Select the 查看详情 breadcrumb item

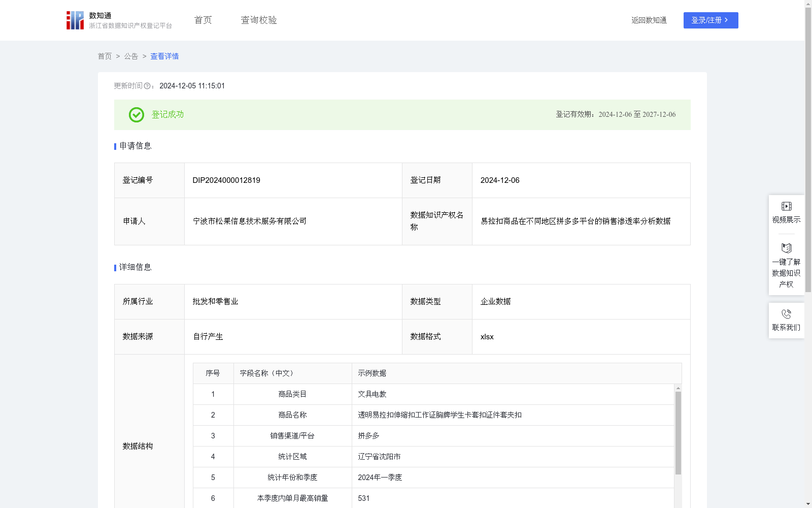point(164,56)
